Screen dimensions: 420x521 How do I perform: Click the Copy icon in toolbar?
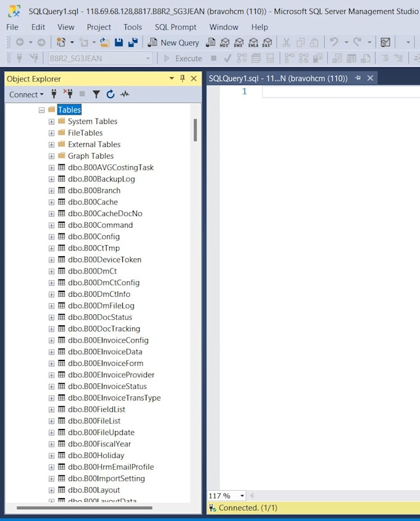300,43
